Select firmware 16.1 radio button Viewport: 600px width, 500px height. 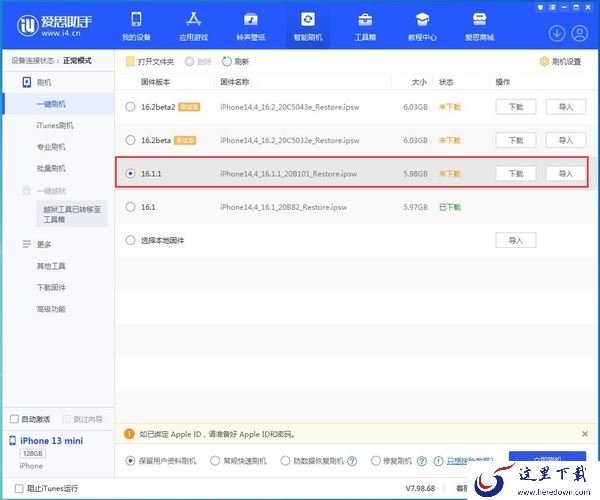pyautogui.click(x=130, y=207)
